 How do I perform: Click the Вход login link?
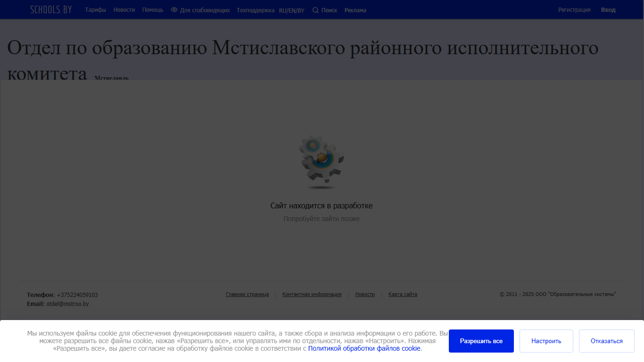pyautogui.click(x=608, y=10)
